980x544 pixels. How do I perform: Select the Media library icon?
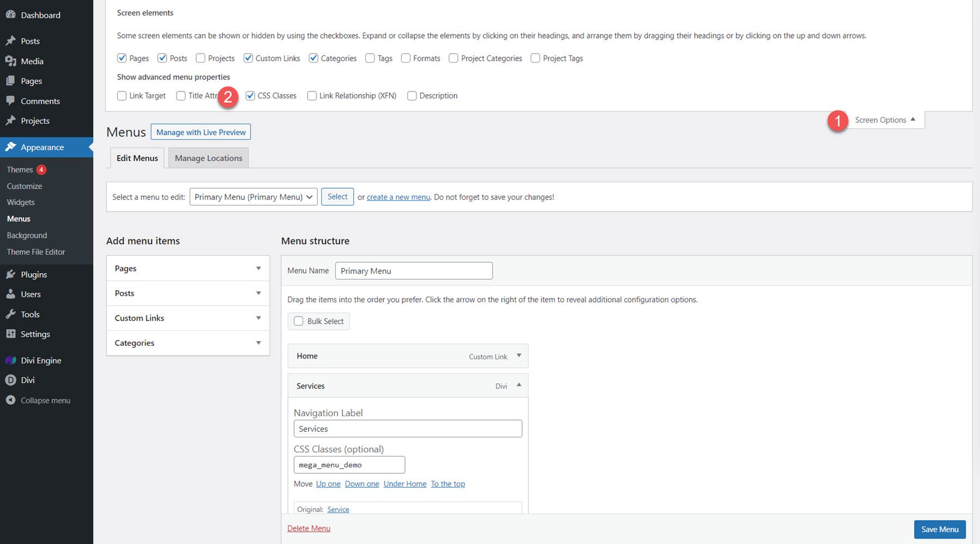coord(11,61)
